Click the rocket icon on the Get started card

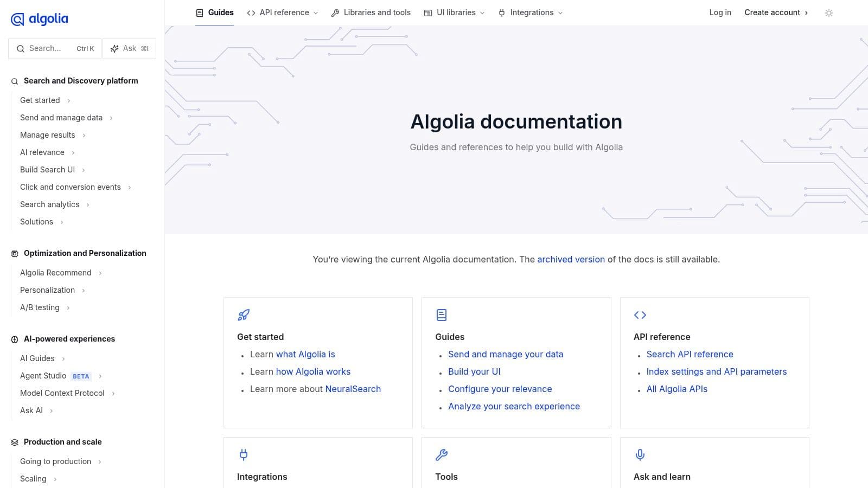244,314
